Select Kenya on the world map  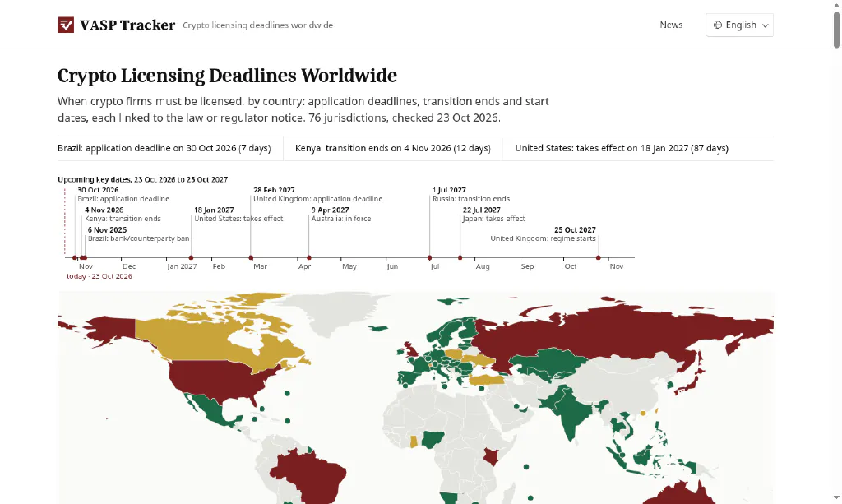tap(490, 457)
